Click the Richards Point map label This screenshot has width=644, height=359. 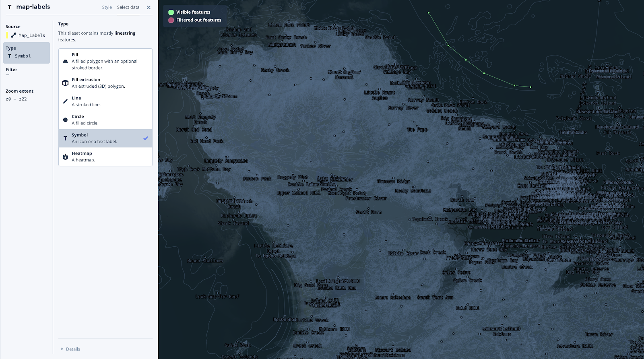click(x=239, y=216)
